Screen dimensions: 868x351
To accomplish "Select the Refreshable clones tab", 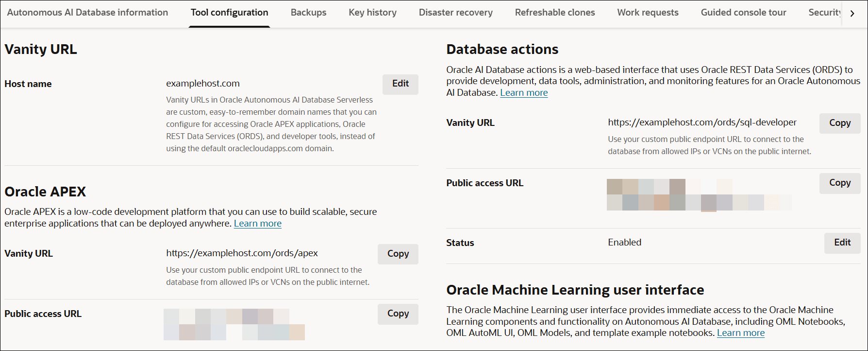I will coord(554,13).
